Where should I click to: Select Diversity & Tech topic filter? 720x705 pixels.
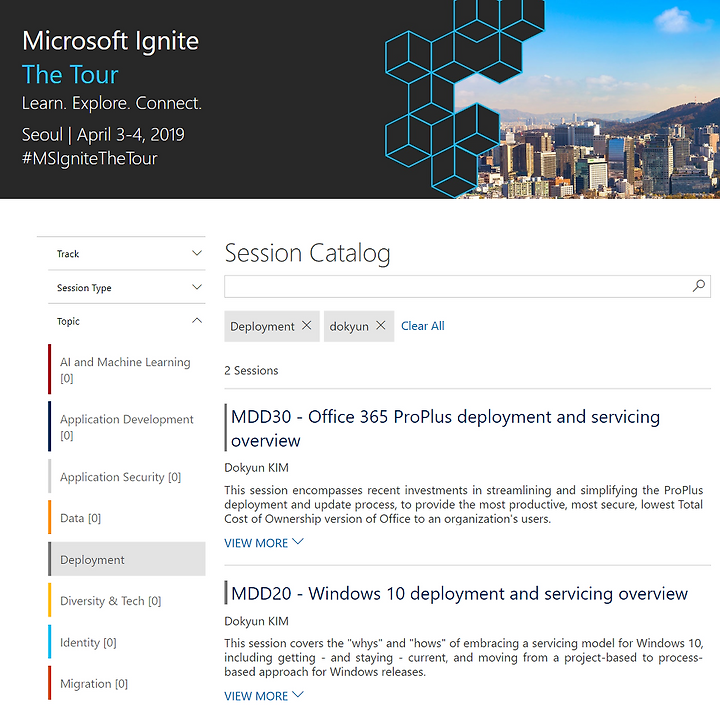(x=127, y=600)
